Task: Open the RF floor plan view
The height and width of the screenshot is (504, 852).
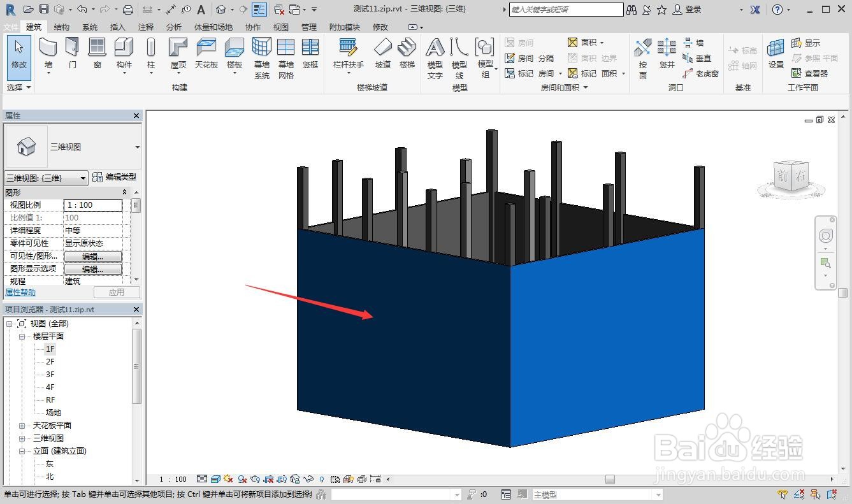Action: pos(50,400)
